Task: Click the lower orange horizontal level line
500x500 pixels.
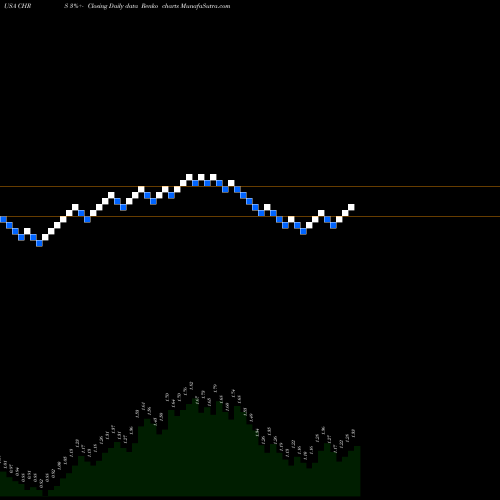Action: (250, 217)
